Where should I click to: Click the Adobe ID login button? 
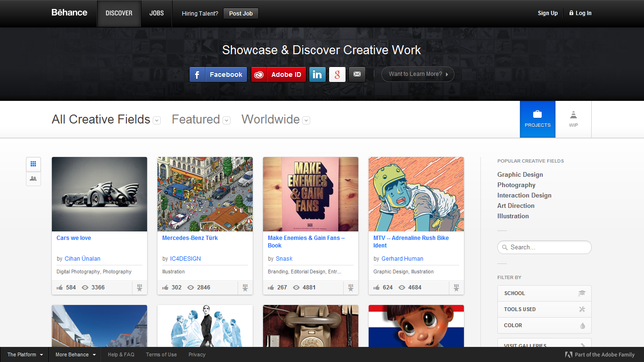click(x=278, y=74)
